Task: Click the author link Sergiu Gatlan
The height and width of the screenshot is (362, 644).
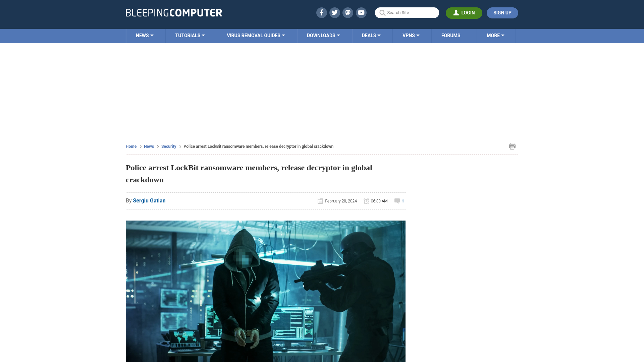Action: coord(149,200)
